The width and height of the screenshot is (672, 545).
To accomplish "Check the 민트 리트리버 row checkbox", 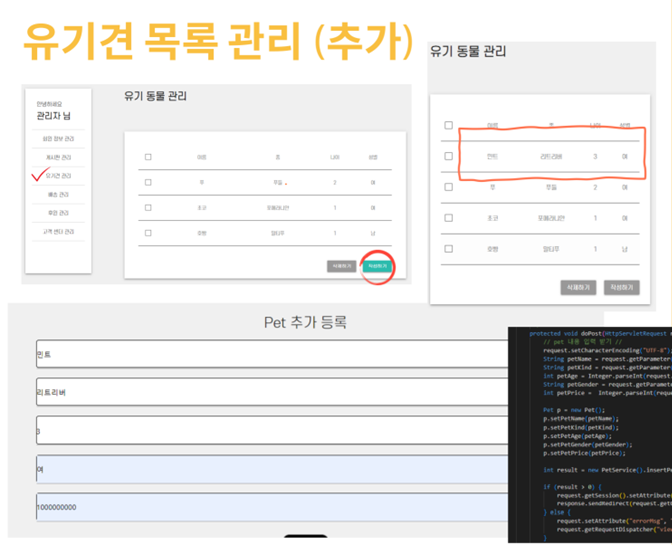I will tap(448, 156).
